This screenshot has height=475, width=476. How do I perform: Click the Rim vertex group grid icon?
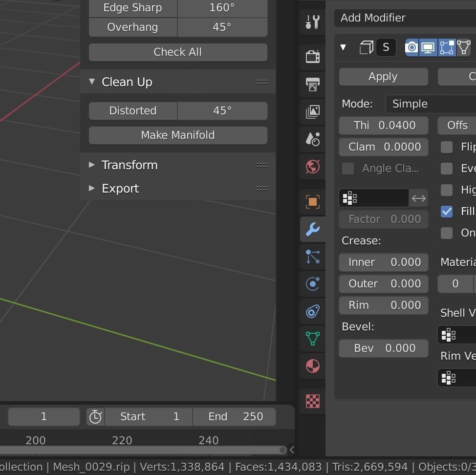(x=448, y=378)
